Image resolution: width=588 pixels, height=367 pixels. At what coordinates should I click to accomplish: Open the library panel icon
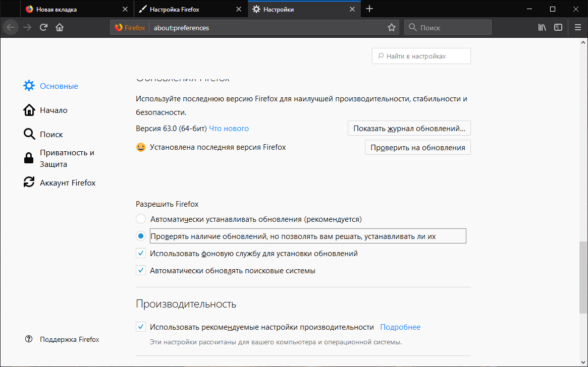point(542,27)
